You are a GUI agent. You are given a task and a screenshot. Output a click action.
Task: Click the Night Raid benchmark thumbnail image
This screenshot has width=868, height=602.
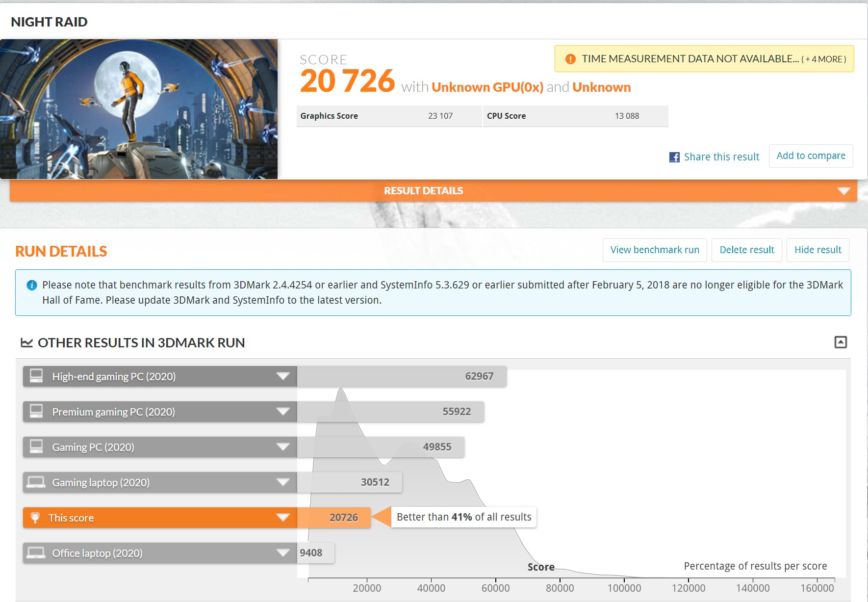point(139,109)
